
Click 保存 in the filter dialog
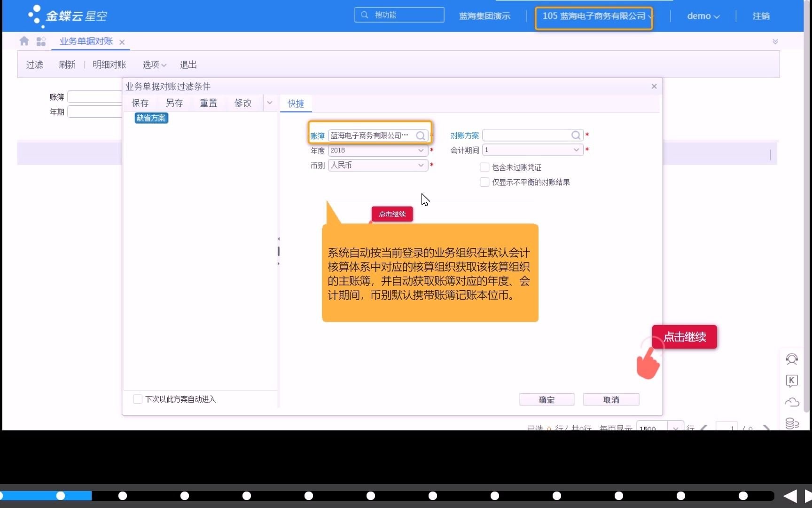pos(140,103)
